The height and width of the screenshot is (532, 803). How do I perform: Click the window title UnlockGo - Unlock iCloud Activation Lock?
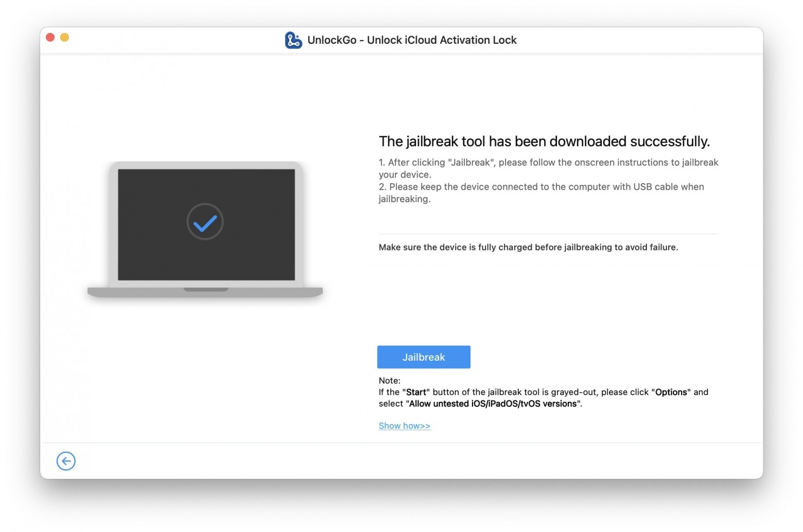coord(411,40)
